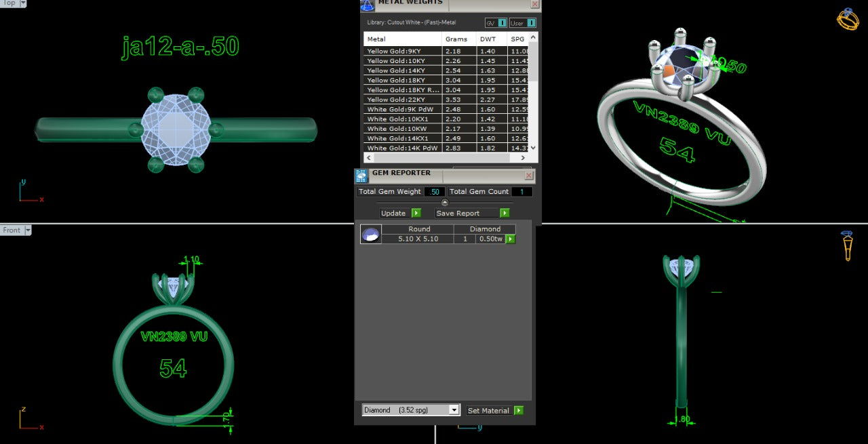Click the SPG column header
Viewport: 868px width, 444px height.
(518, 39)
